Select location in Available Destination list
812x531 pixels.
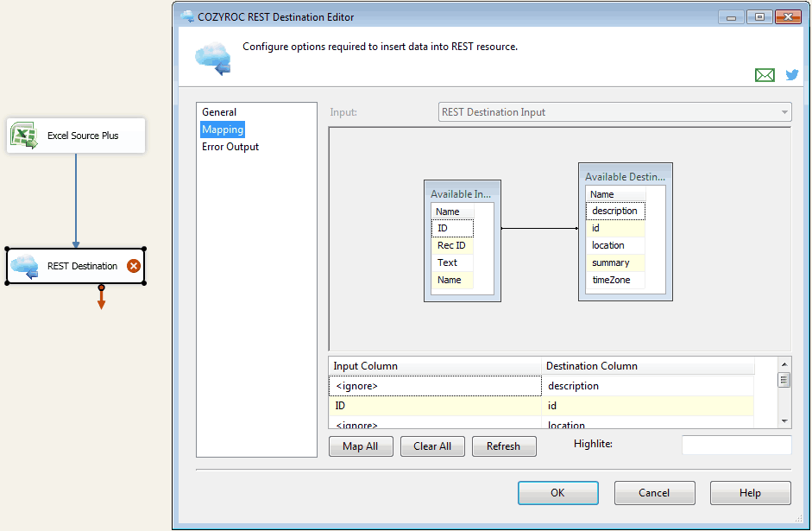coord(615,245)
